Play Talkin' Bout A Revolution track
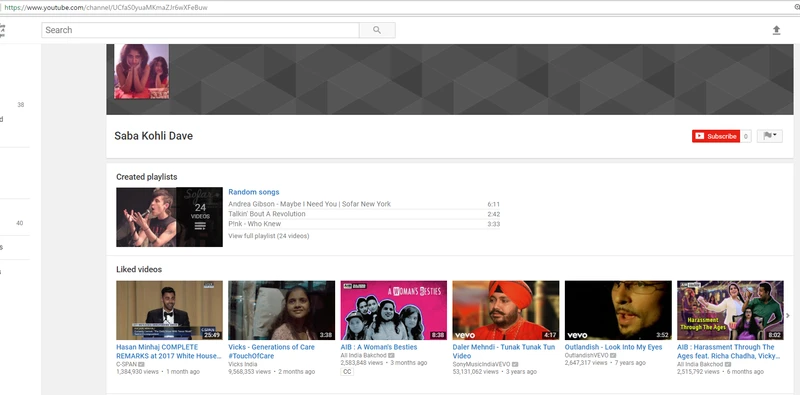800x395 pixels. (267, 214)
